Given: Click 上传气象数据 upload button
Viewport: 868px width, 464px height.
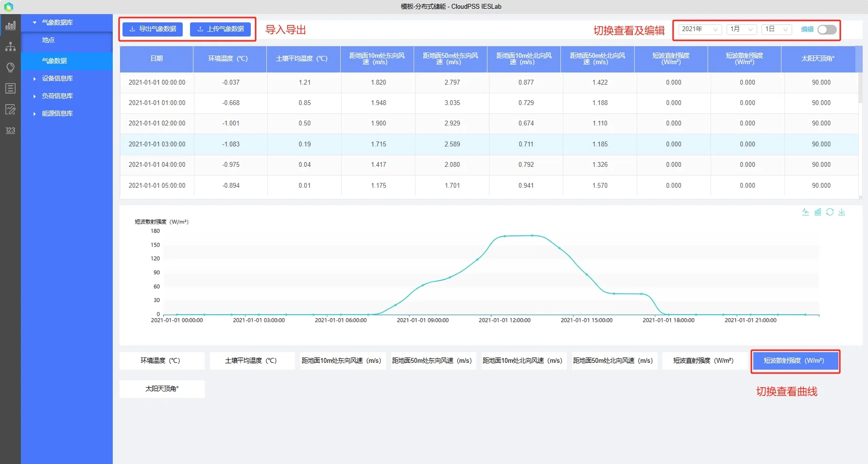Looking at the screenshot, I should [220, 29].
